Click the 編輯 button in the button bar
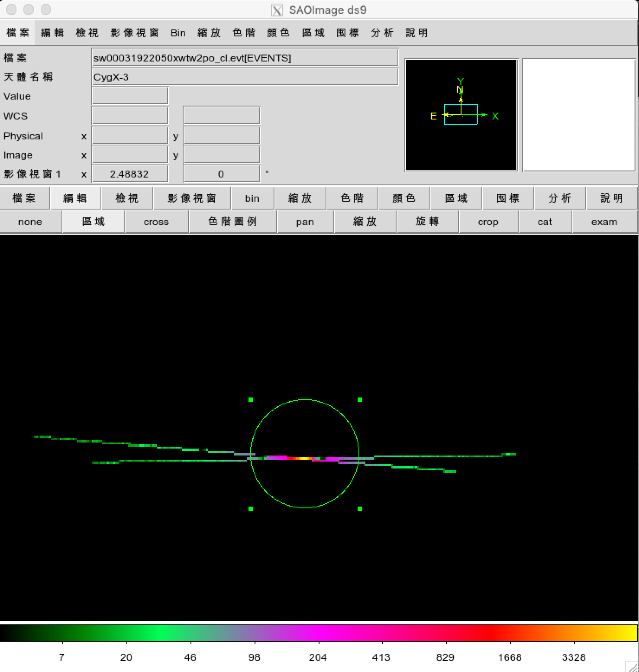The width and height of the screenshot is (639, 672). (75, 198)
